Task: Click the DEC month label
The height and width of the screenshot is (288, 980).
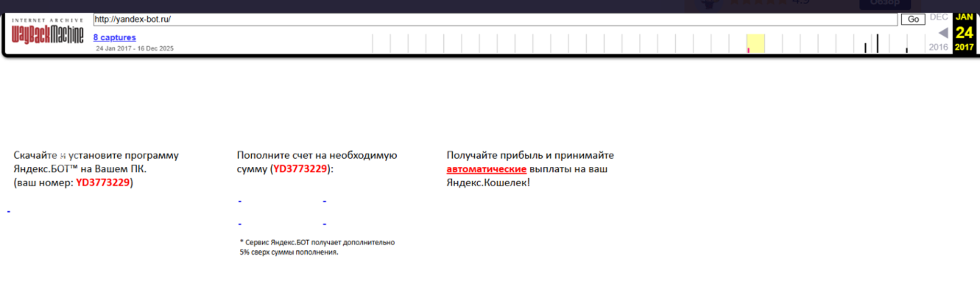Action: pyautogui.click(x=939, y=17)
